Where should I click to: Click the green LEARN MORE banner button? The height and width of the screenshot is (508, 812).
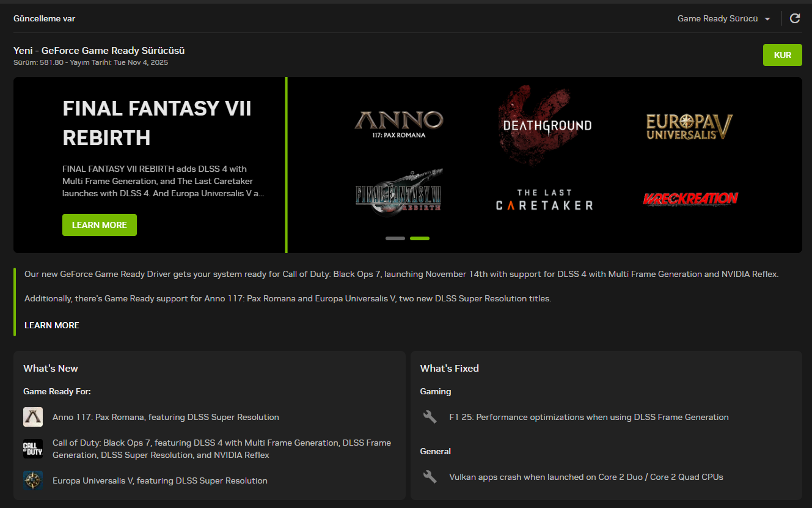click(x=100, y=225)
